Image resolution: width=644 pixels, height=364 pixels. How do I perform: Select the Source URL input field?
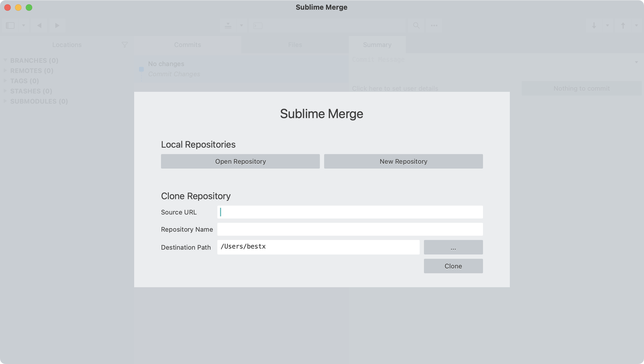(x=350, y=212)
